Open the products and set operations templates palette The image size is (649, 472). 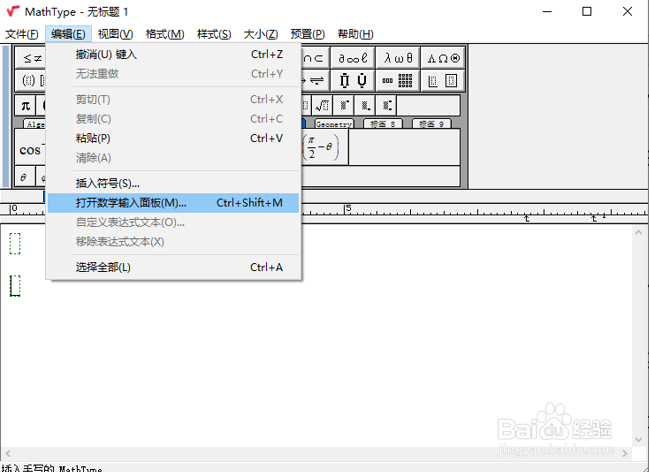(353, 80)
